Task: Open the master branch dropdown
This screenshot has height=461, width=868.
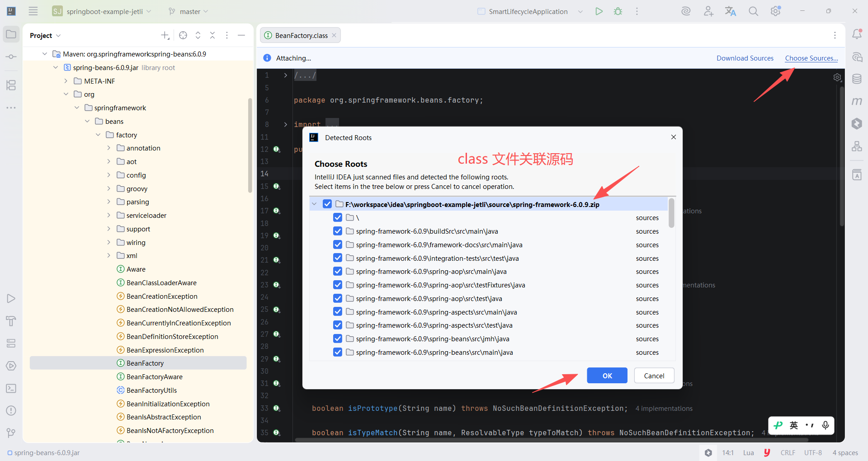Action: 188,11
